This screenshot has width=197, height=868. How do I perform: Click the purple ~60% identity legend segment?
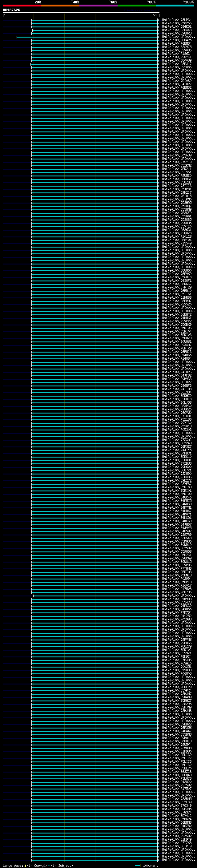[99, 6]
